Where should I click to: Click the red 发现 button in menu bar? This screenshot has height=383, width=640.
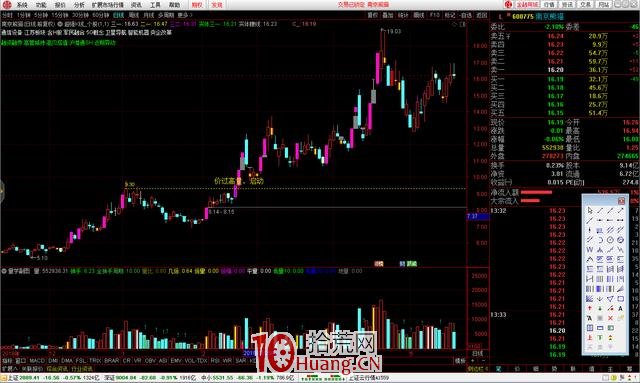click(217, 5)
